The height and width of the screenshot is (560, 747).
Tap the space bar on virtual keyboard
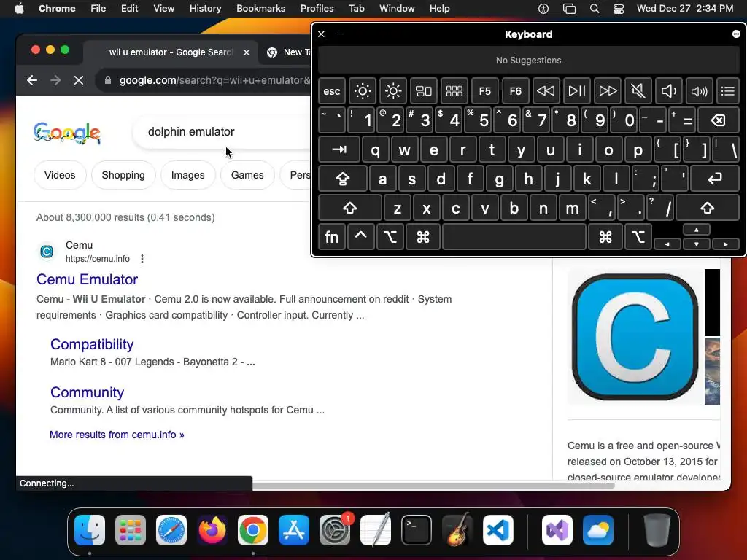tap(514, 237)
